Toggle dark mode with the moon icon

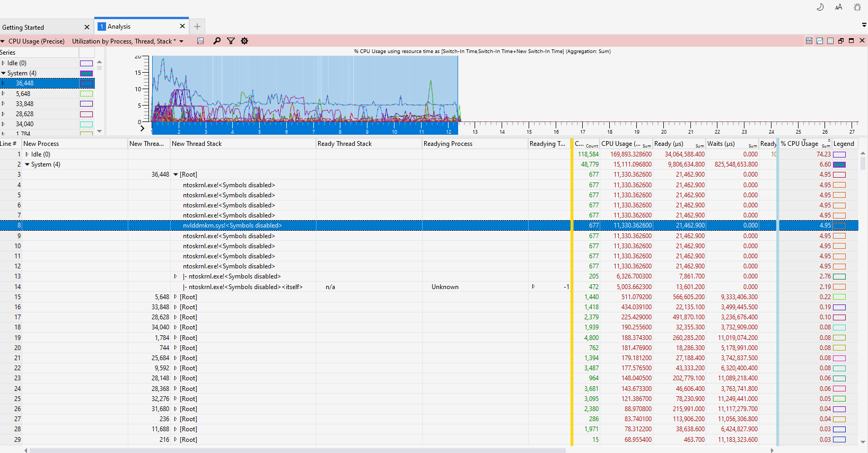pyautogui.click(x=820, y=7)
